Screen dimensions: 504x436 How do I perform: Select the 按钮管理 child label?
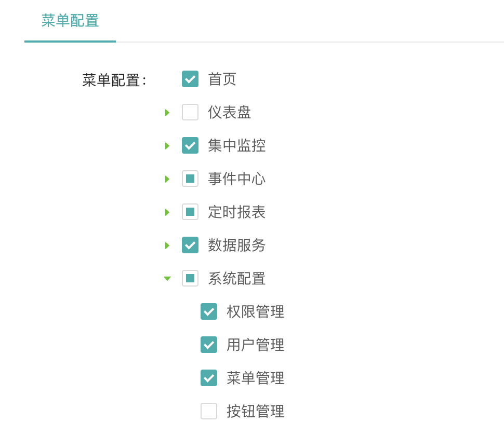pos(256,411)
